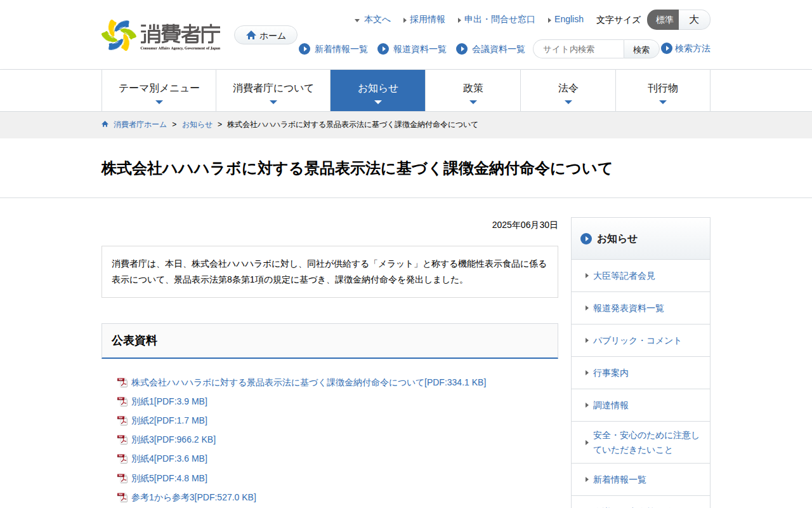Expand the 法令 navigation menu
Viewport: 812px width, 508px height.
click(568, 91)
